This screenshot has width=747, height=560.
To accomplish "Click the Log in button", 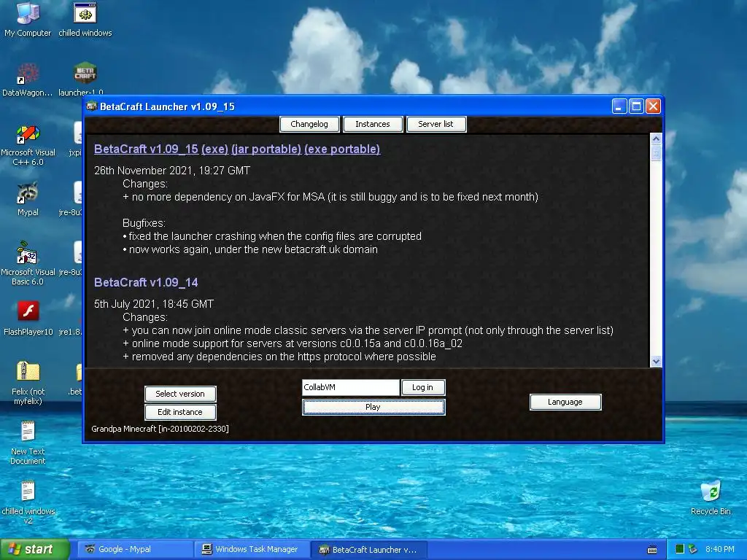I will pos(422,387).
